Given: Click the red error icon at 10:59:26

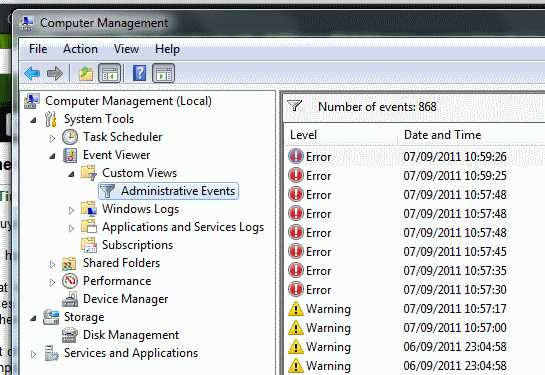Looking at the screenshot, I should click(296, 156).
